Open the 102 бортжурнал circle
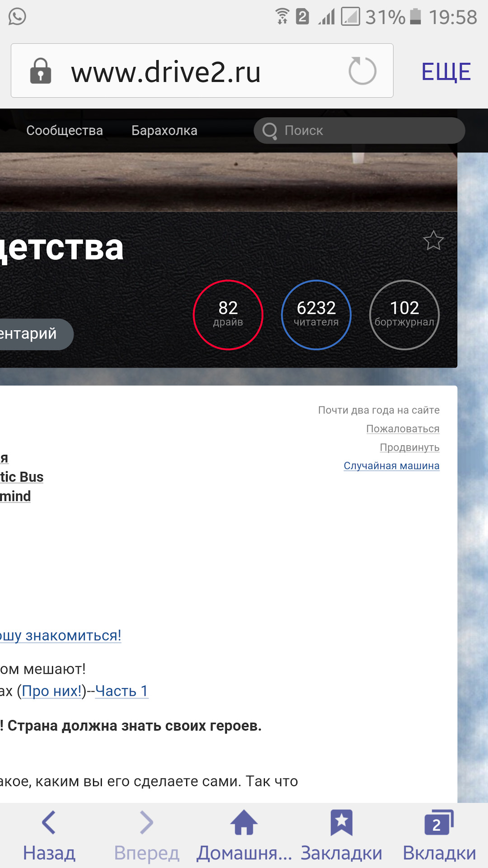Viewport: 488px width, 868px height. tap(404, 315)
